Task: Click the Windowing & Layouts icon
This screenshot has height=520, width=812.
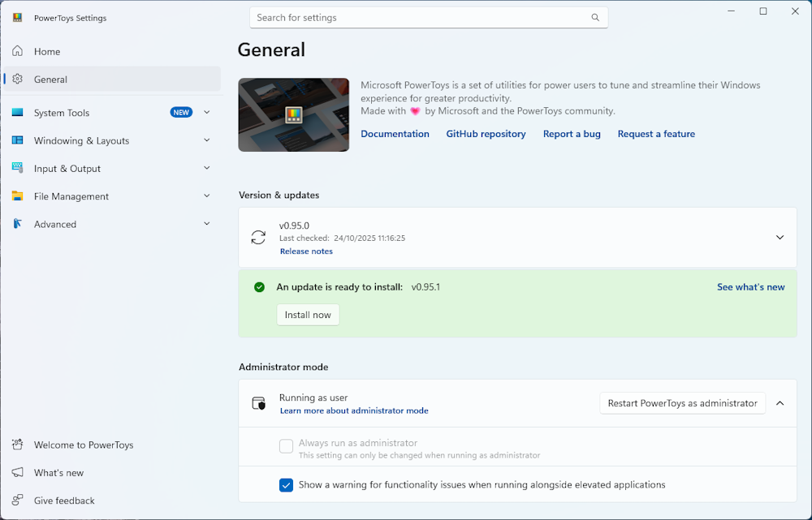Action: click(17, 140)
